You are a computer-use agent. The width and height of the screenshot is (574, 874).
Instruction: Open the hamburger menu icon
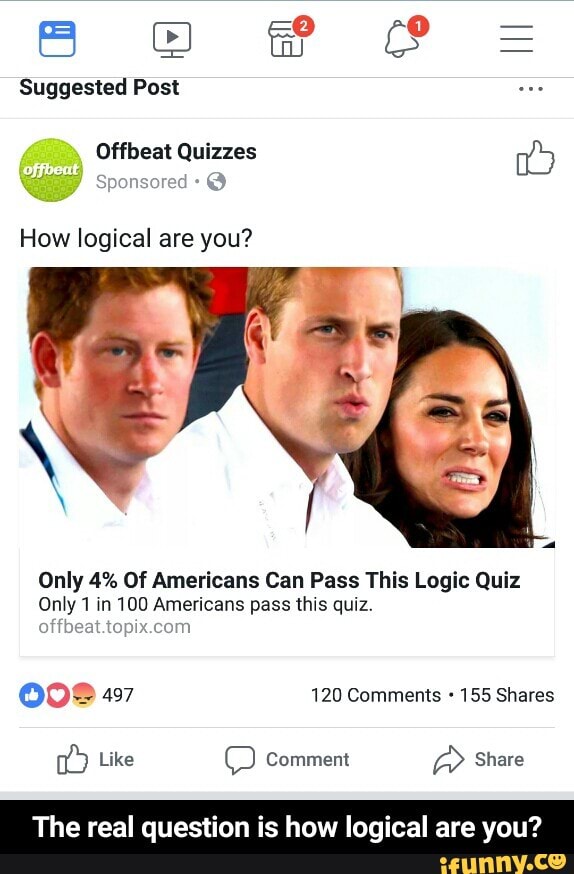click(517, 38)
